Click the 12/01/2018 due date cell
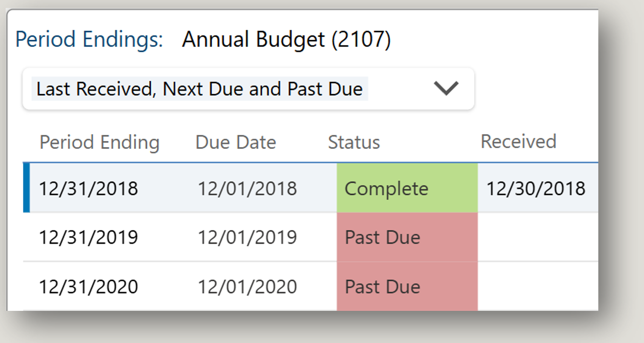 (247, 188)
